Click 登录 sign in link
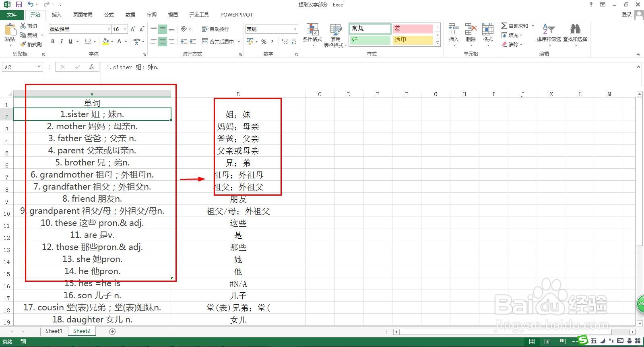This screenshot has width=644, height=347. point(626,14)
